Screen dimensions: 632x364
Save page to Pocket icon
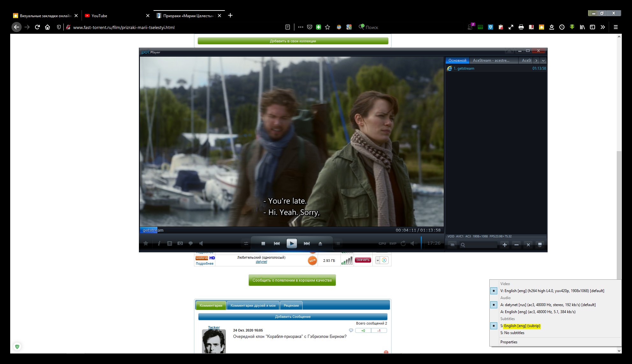309,27
